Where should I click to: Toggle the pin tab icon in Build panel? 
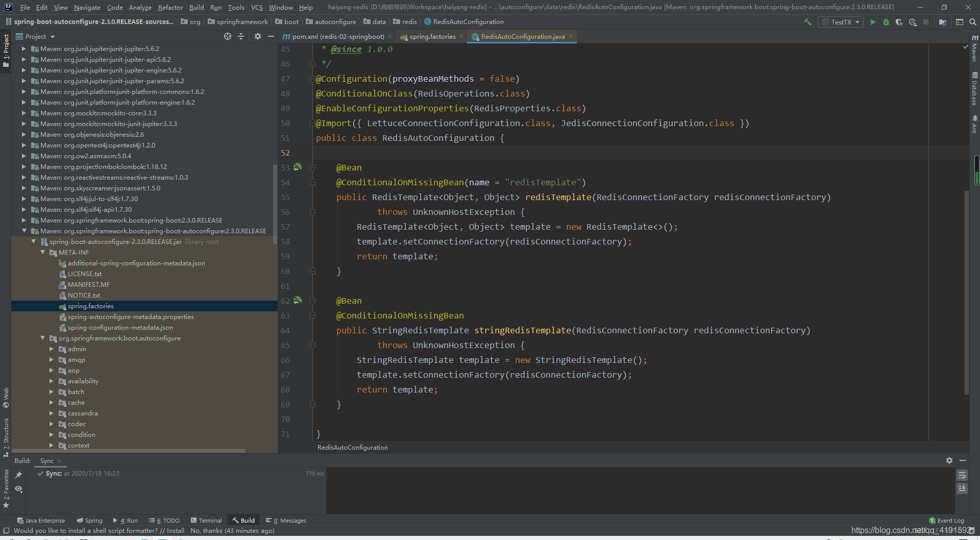19,475
